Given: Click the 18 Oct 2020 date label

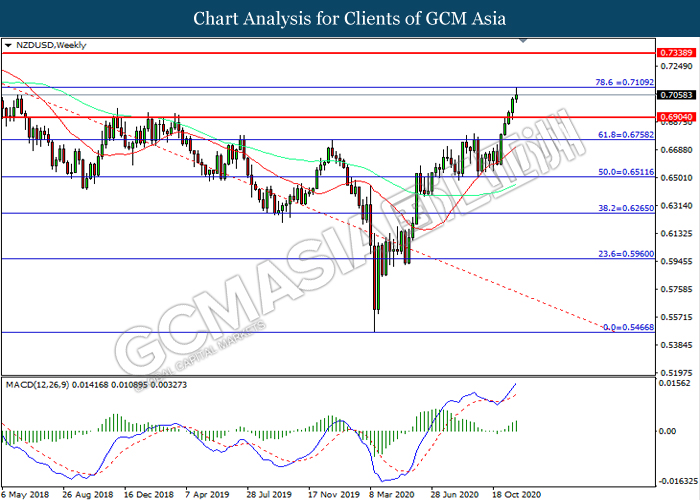Looking at the screenshot, I should tap(517, 495).
